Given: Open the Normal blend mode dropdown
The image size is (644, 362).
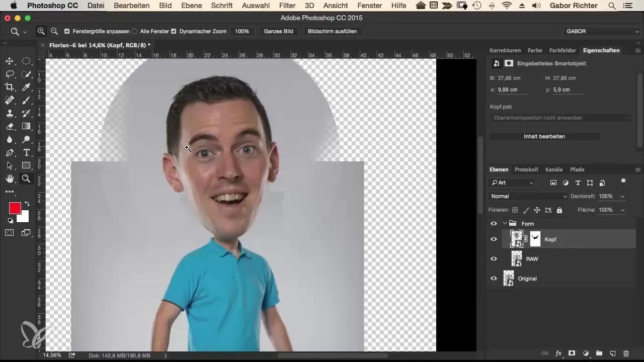Looking at the screenshot, I should [x=528, y=196].
